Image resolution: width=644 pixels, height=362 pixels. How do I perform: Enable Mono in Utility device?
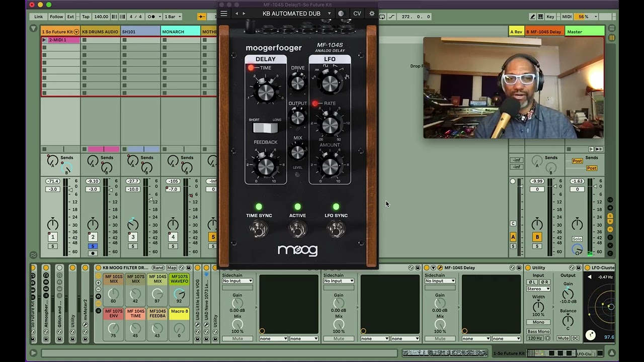538,322
